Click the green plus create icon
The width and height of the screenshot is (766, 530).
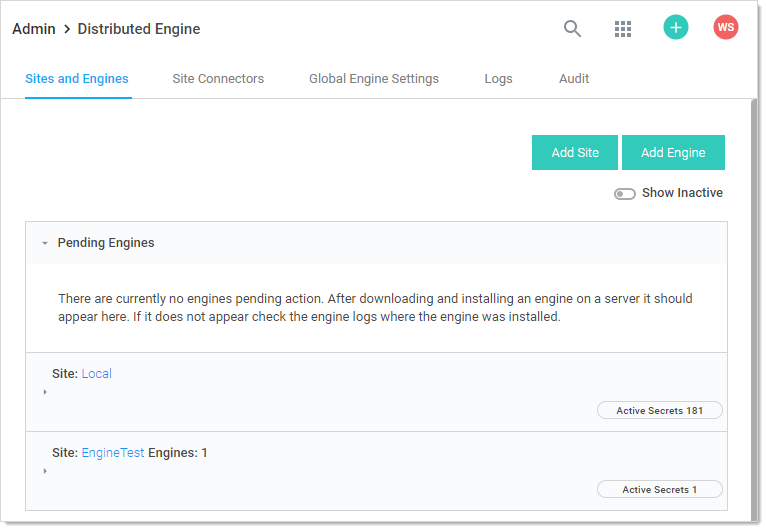coord(676,28)
